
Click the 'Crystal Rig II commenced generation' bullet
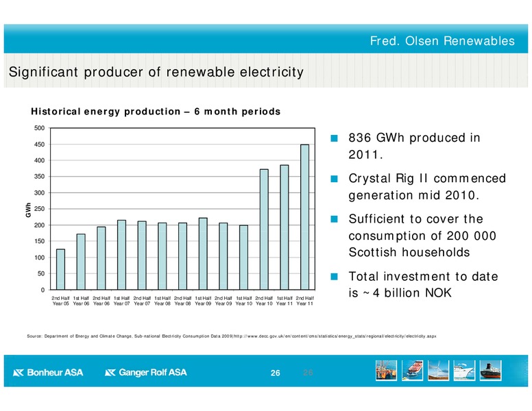point(427,186)
